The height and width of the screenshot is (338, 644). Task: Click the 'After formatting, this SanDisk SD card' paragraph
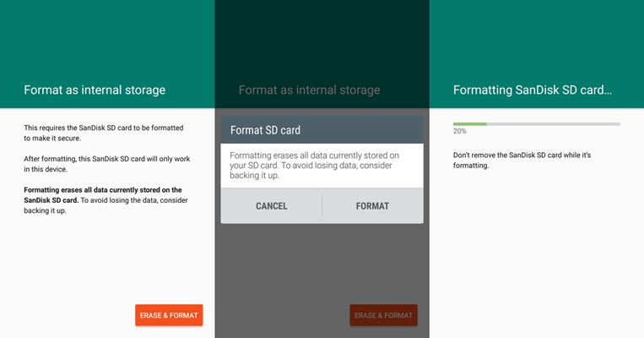[x=107, y=164]
